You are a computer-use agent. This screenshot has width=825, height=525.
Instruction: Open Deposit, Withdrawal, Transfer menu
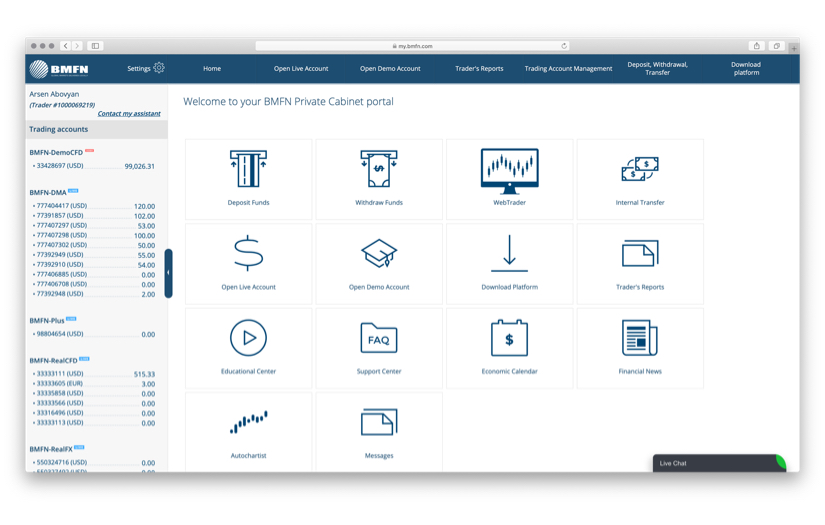(657, 68)
